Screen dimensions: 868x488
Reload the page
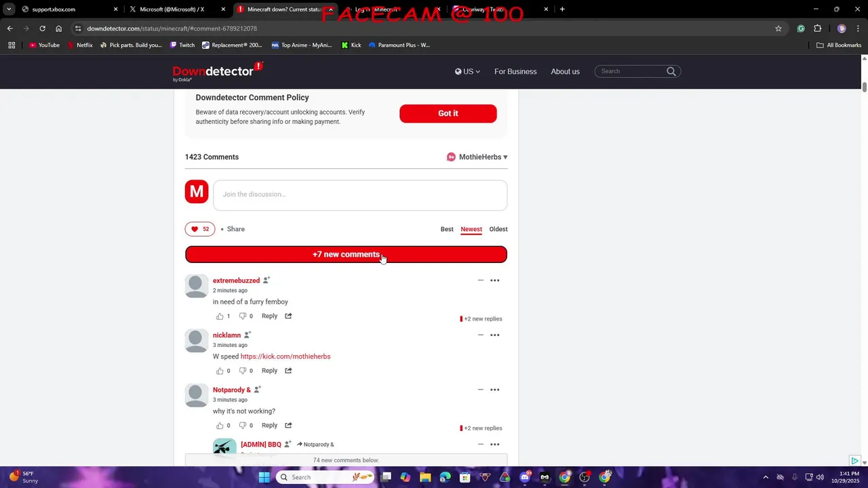(42, 28)
